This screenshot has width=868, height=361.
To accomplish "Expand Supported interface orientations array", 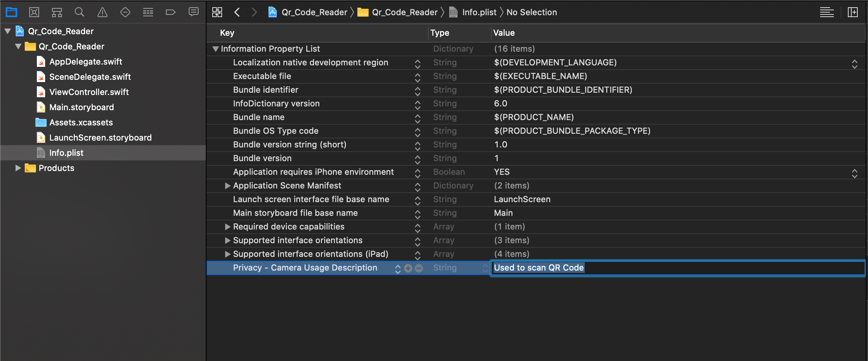I will click(227, 240).
